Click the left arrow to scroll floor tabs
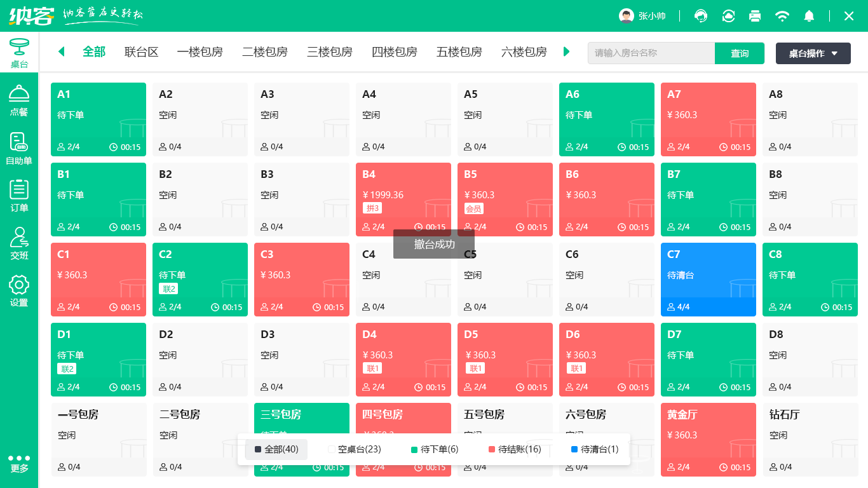 coord(62,52)
